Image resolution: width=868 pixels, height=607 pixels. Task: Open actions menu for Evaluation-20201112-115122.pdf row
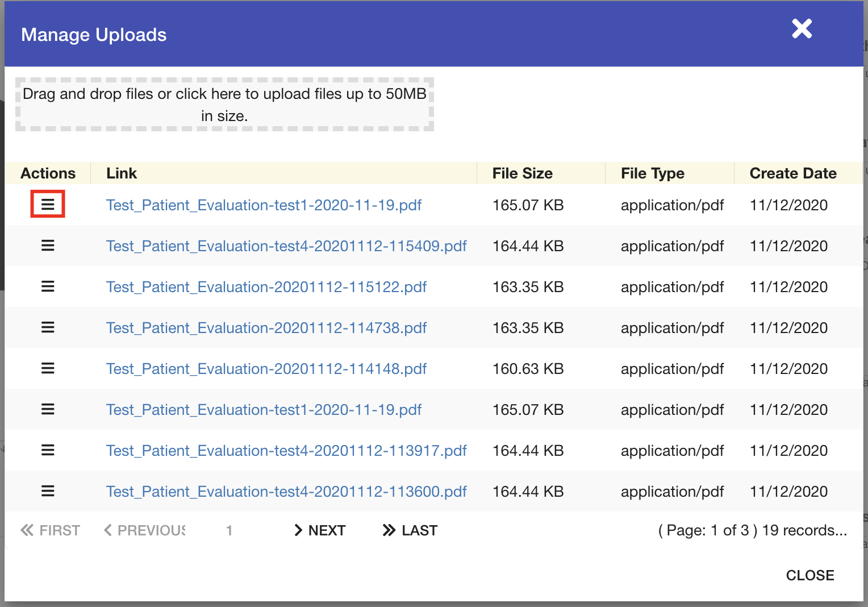point(48,286)
